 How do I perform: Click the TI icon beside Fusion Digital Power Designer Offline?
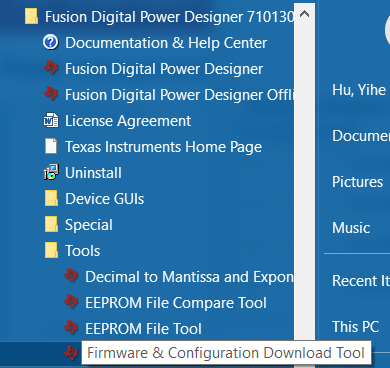click(51, 94)
